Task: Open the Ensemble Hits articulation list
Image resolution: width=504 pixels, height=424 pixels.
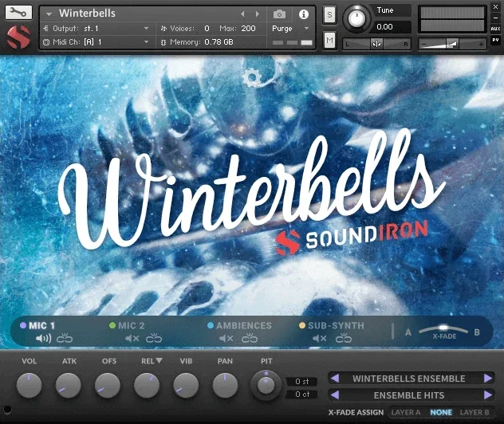Action: click(409, 395)
